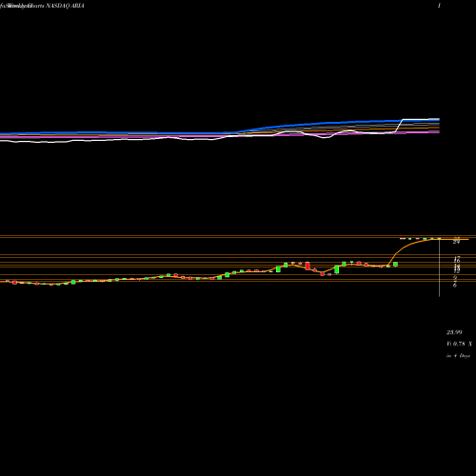This screenshot has height=476, width=476.
Task: Click the 'in 4 Days' label
Action: 458,356
